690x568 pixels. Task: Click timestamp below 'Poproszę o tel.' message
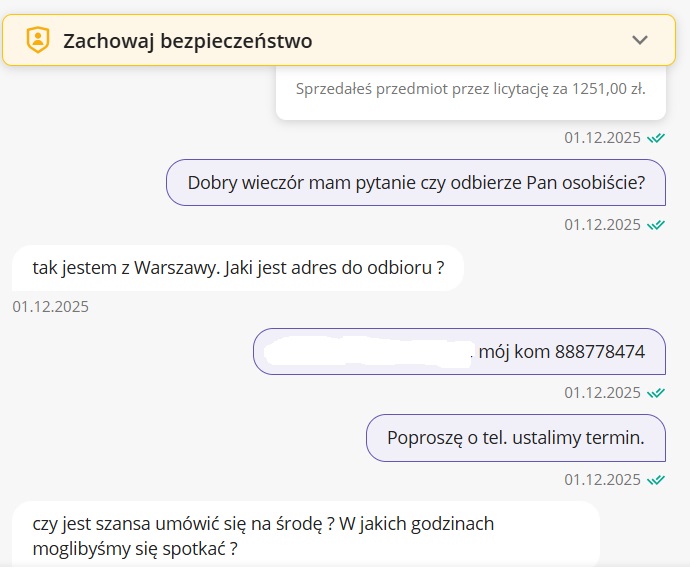(x=602, y=480)
